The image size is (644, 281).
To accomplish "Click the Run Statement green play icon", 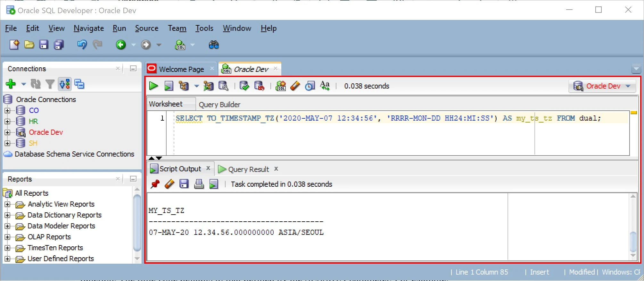I will pos(153,86).
